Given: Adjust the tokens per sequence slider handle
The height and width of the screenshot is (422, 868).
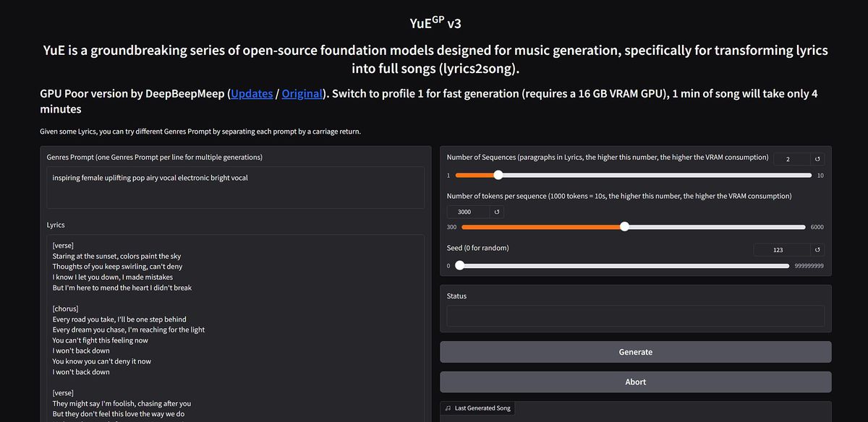Looking at the screenshot, I should pyautogui.click(x=624, y=226).
